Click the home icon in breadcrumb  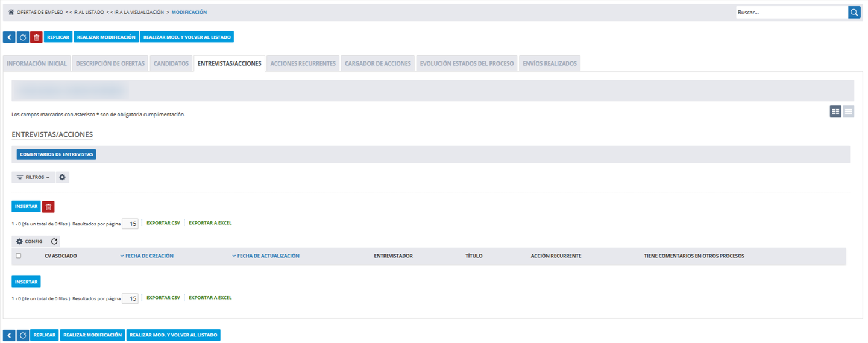(x=11, y=12)
